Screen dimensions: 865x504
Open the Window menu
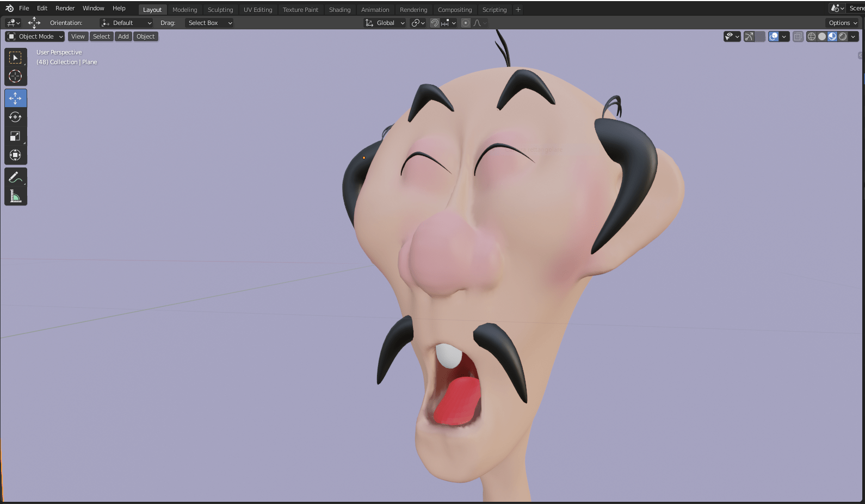[x=93, y=8]
